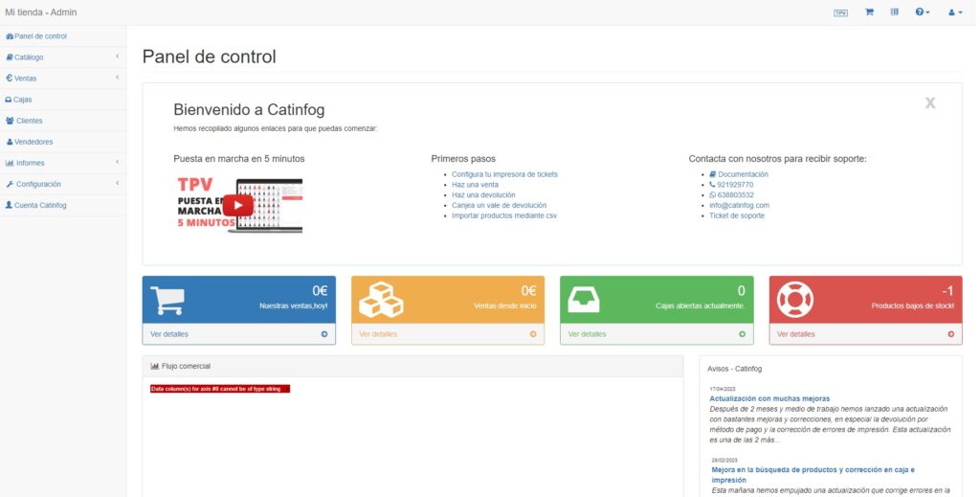View details of Ventas desde inicio
This screenshot has width=980, height=497.
click(448, 334)
